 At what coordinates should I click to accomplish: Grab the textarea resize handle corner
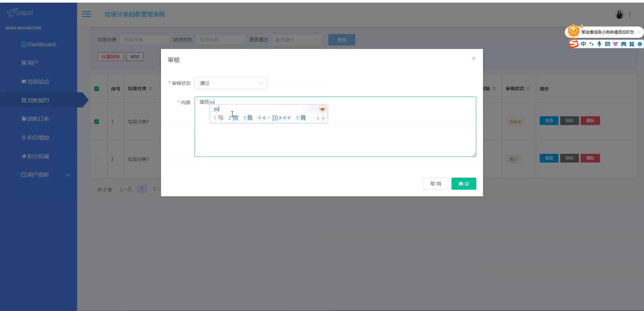point(474,155)
